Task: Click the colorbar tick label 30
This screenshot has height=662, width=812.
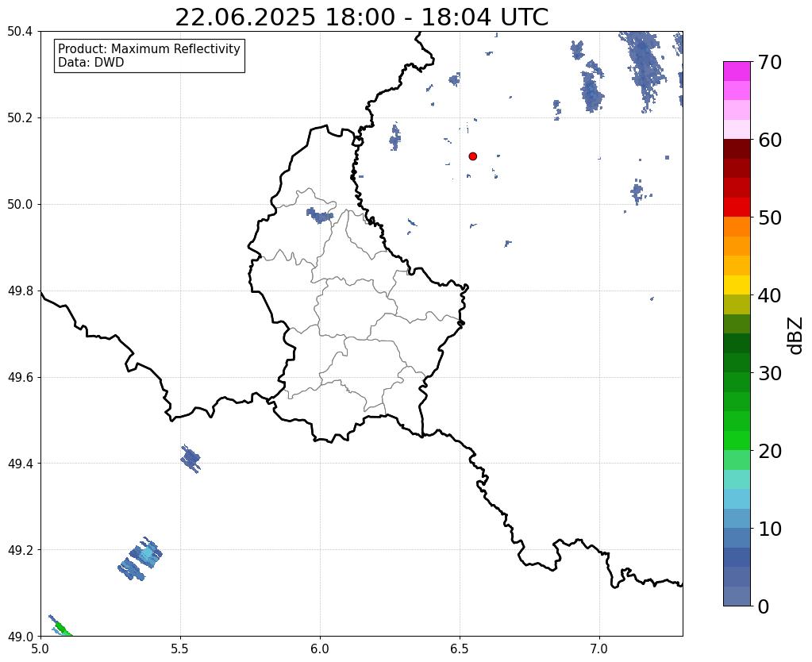Action: click(770, 373)
